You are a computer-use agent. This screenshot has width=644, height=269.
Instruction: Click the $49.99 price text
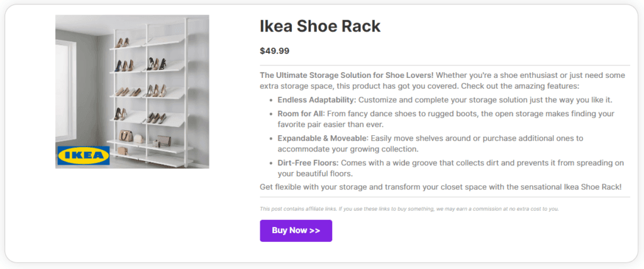tap(274, 51)
